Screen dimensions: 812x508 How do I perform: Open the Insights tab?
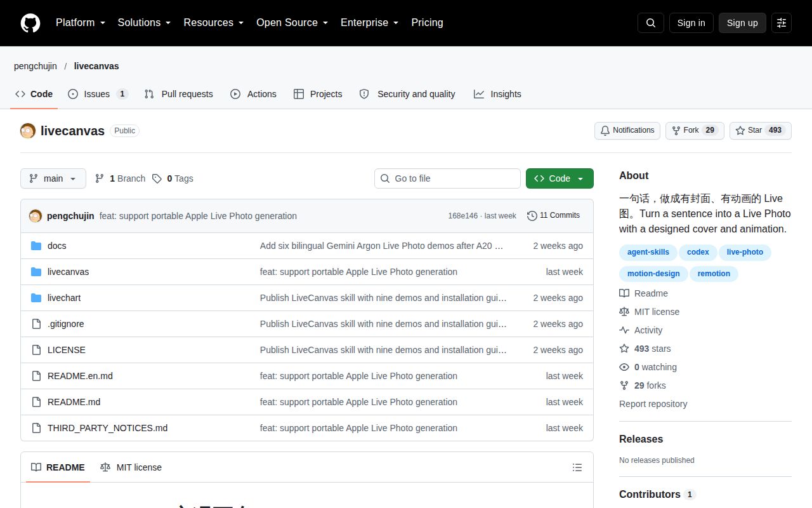click(x=497, y=94)
